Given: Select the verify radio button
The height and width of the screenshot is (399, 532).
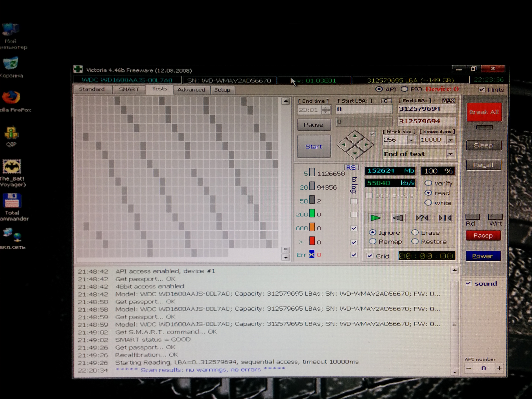Looking at the screenshot, I should click(x=428, y=183).
